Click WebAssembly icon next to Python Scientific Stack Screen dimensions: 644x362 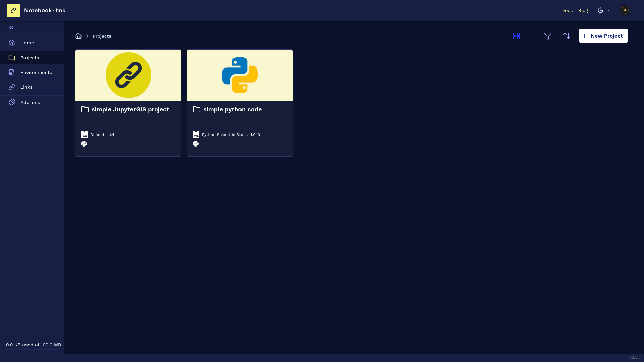[x=196, y=135]
